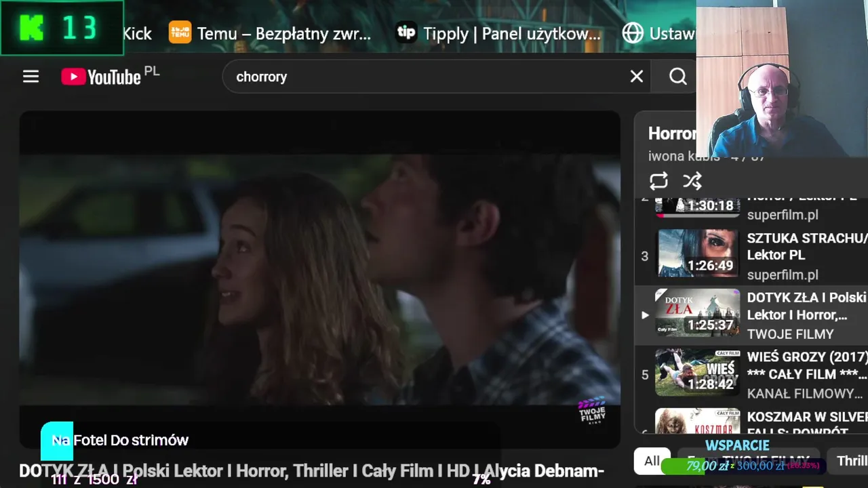
Task: Select the DOTYK ZŁA thumbnail in playlist
Action: click(697, 312)
